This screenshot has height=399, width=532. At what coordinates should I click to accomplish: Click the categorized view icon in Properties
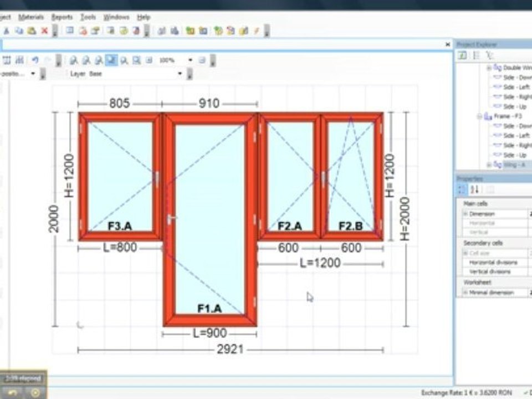[x=462, y=190]
